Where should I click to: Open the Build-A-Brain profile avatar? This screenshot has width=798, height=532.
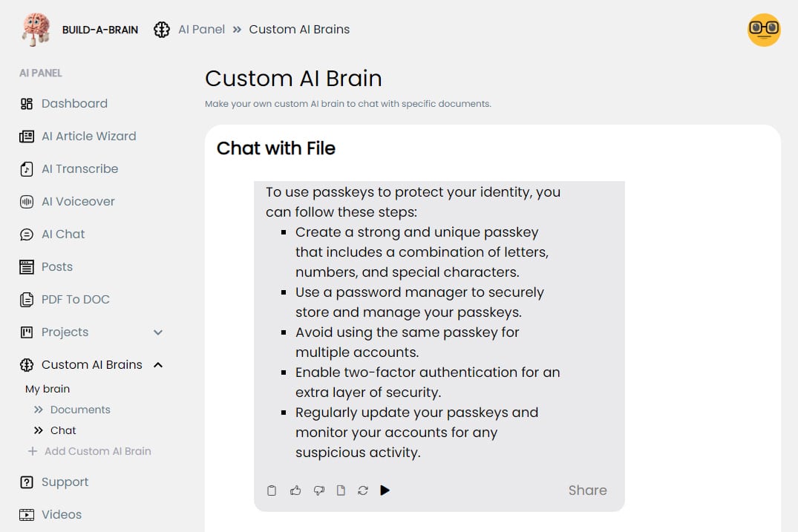764,30
